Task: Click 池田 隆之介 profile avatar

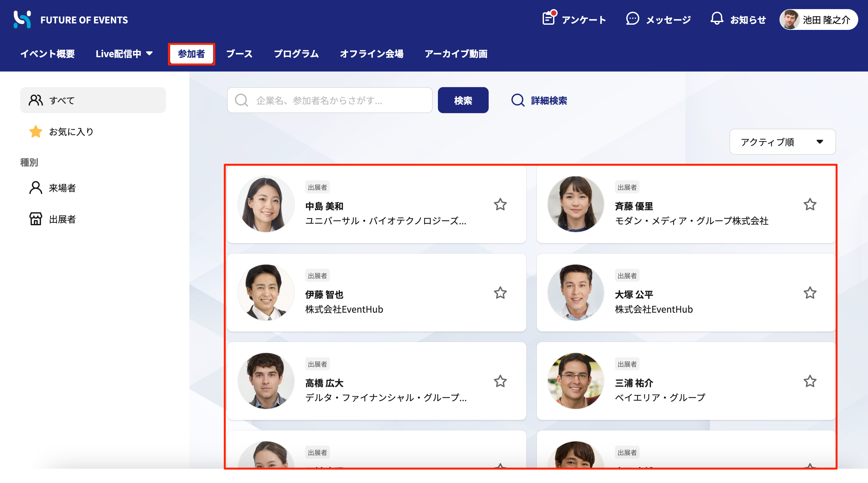Action: (x=790, y=20)
